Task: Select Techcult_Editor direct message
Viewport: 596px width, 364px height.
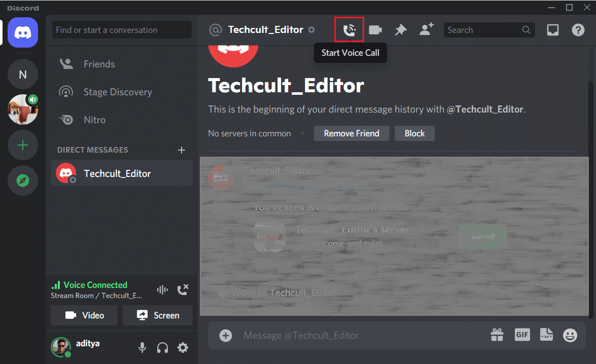Action: [x=122, y=173]
